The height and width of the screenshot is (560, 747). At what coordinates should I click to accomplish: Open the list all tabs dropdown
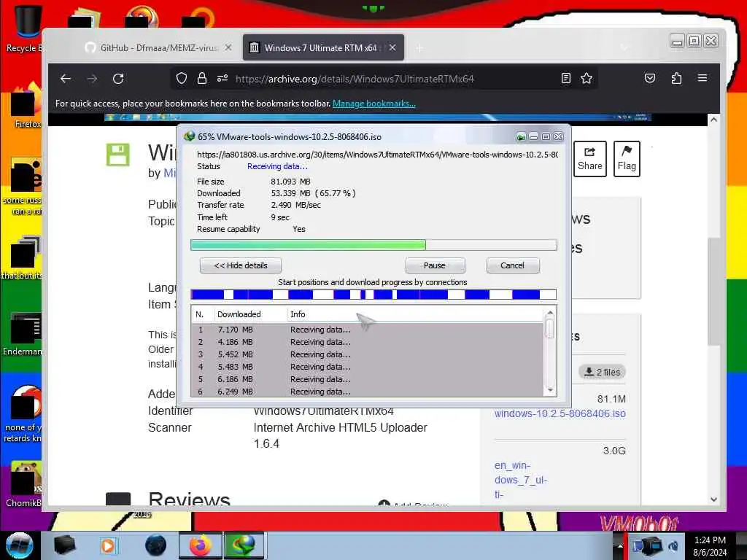(x=624, y=47)
